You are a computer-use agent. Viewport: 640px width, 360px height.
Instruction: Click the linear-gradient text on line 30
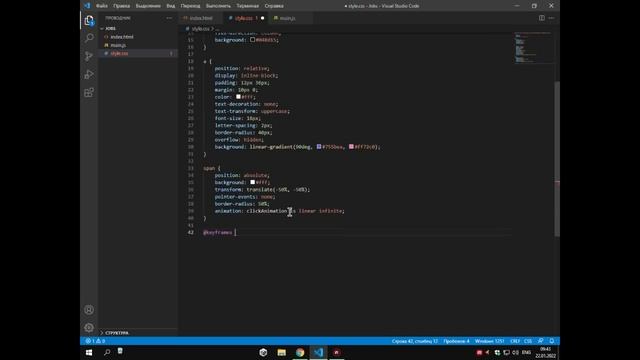271,147
